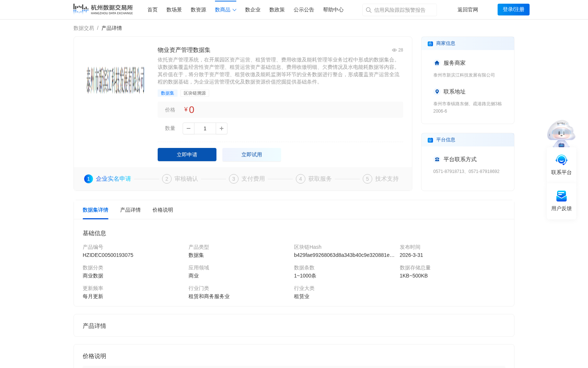Open the 公示公告 menu item
This screenshot has height=368, width=588.
click(304, 10)
